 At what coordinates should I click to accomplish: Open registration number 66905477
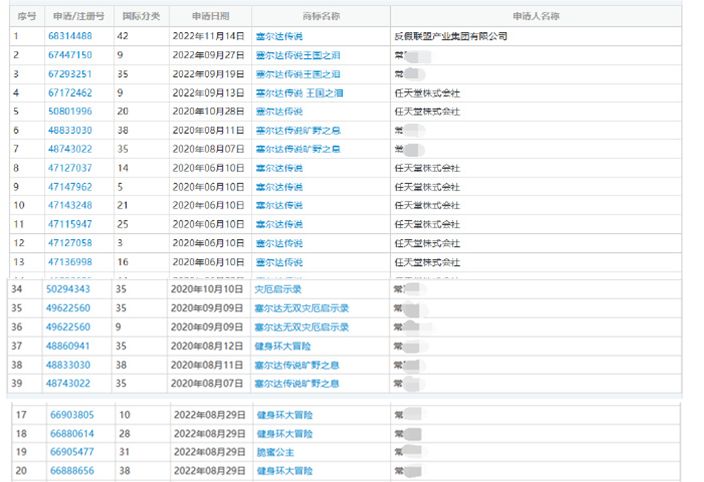72,452
